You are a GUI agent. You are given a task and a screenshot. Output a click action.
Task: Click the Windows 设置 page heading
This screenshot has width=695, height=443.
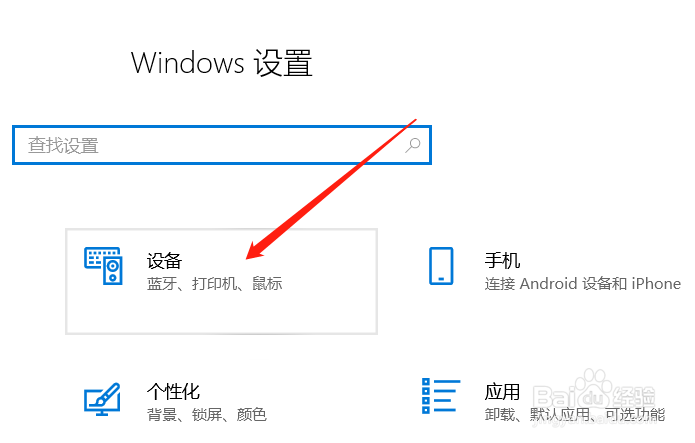coord(222,63)
